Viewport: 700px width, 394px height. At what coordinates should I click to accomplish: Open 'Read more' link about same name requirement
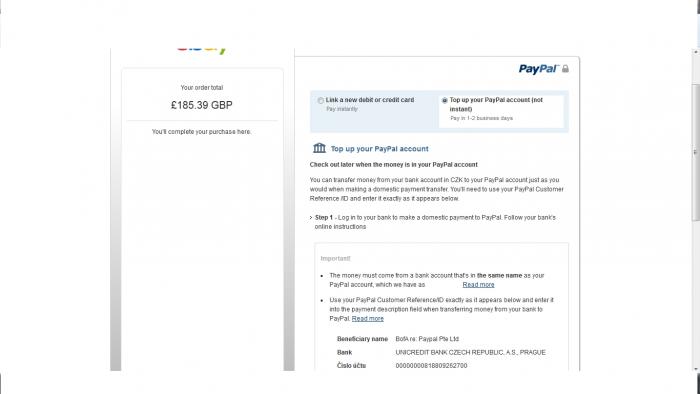[478, 285]
